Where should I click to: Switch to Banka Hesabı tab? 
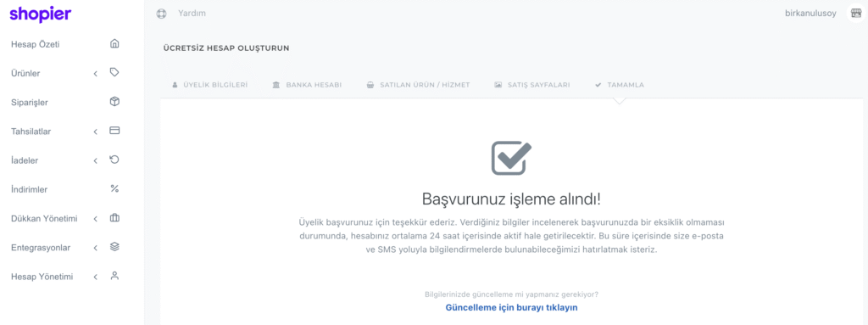click(x=307, y=86)
